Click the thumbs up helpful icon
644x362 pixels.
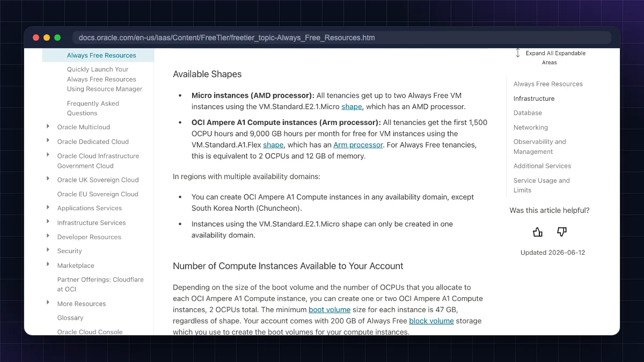(x=538, y=232)
